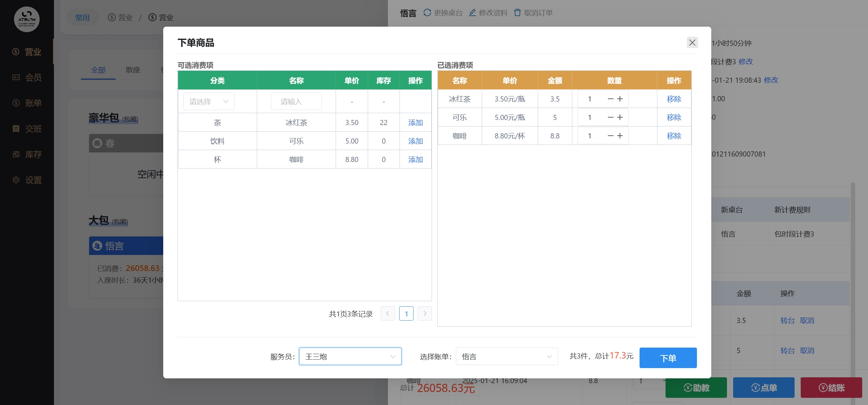The width and height of the screenshot is (868, 405).
Task: Click 添加 link for 可乐
Action: 415,141
